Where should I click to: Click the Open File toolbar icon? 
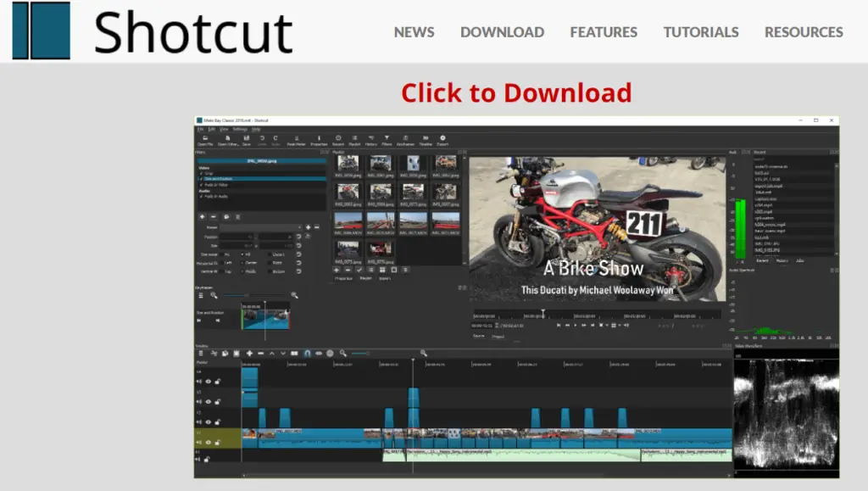click(x=205, y=141)
